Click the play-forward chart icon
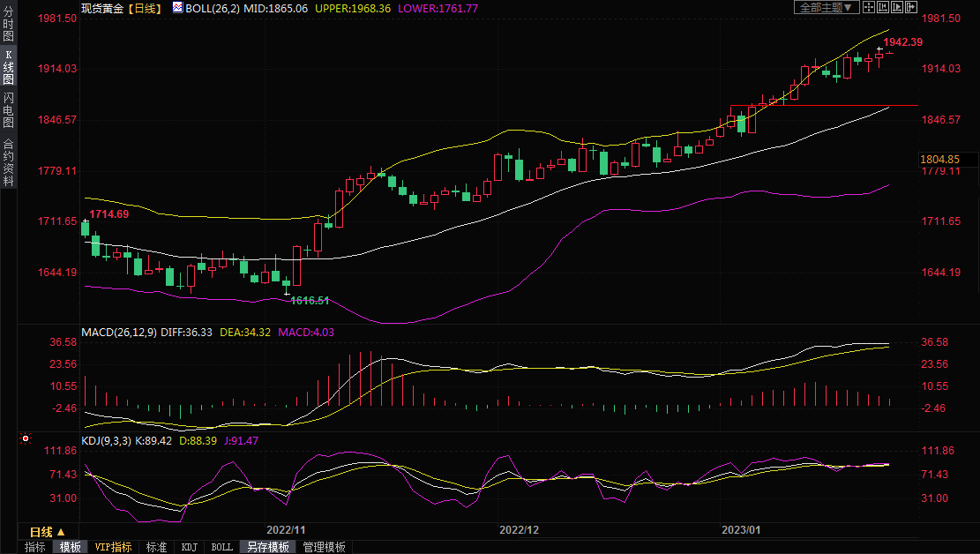This screenshot has width=980, height=554. tap(898, 7)
